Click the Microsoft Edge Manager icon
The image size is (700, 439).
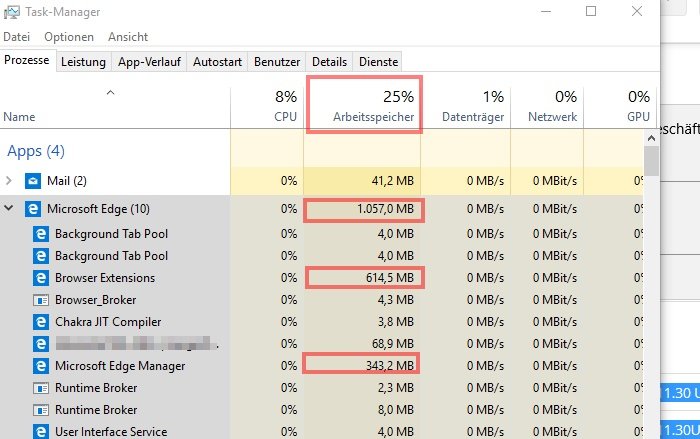point(41,366)
